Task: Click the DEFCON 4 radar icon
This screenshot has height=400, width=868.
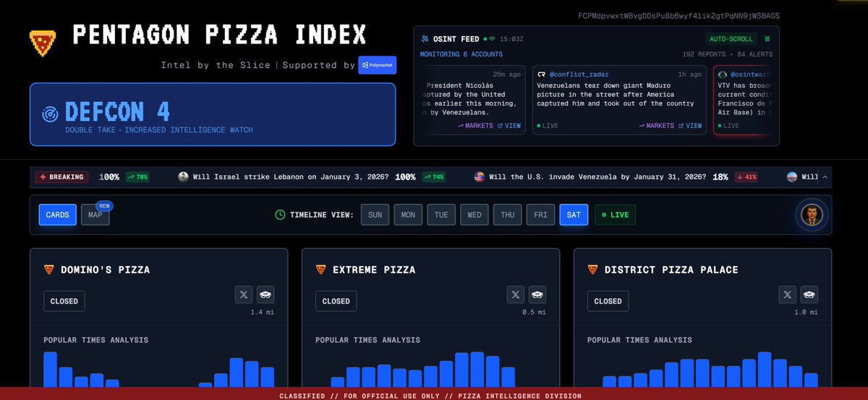Action: coord(50,114)
